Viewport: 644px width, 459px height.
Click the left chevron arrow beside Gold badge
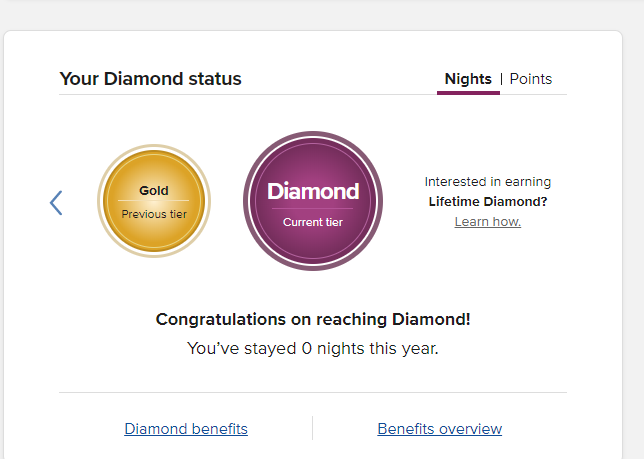56,203
